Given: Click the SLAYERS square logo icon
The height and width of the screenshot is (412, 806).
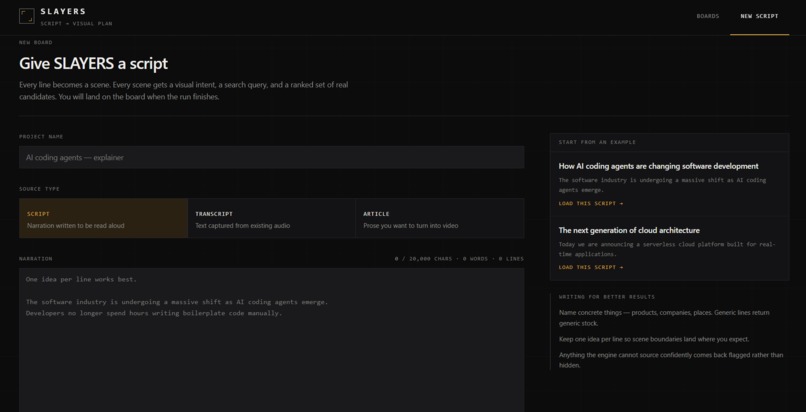Looking at the screenshot, I should [27, 16].
